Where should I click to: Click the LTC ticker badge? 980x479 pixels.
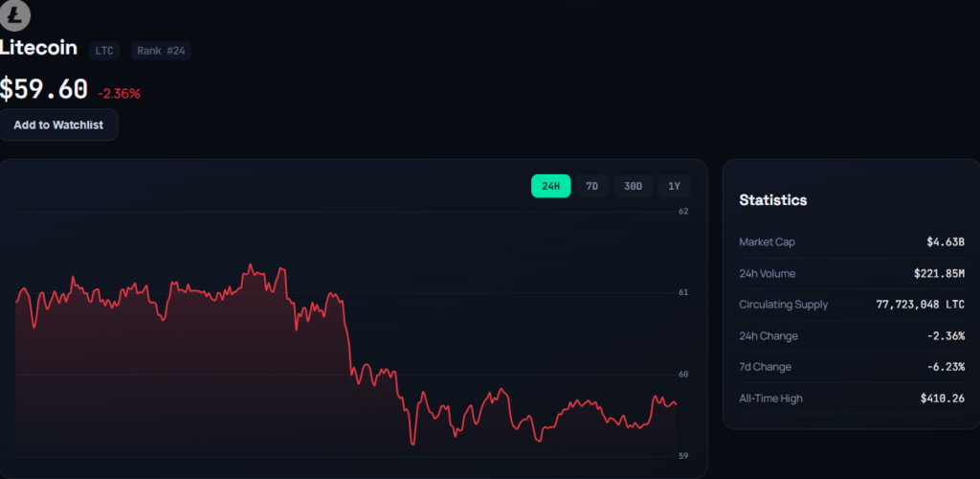point(104,51)
